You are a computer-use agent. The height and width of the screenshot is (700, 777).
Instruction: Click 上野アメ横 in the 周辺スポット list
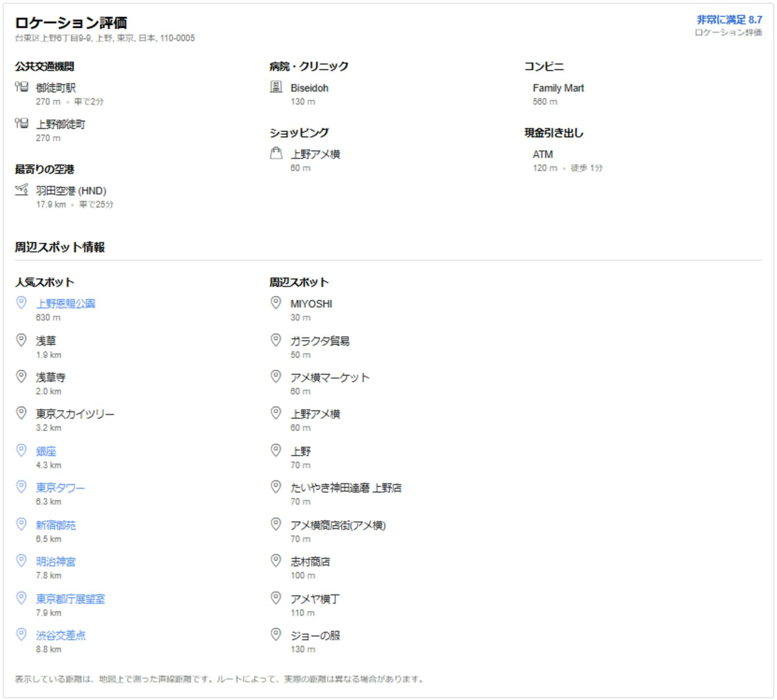315,414
